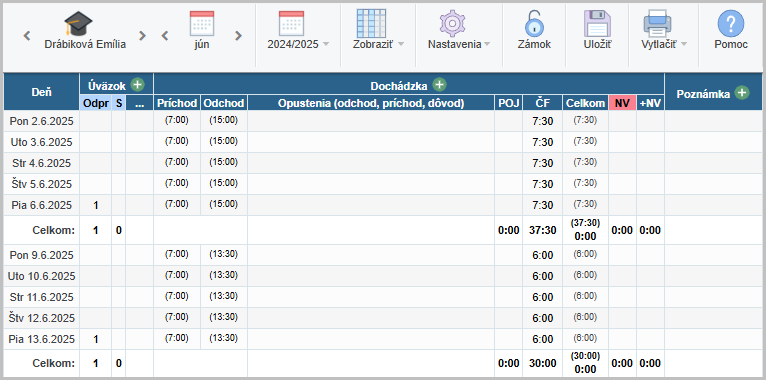The width and height of the screenshot is (766, 380).
Task: Add entry with Dochádzka plus icon
Action: click(x=440, y=85)
